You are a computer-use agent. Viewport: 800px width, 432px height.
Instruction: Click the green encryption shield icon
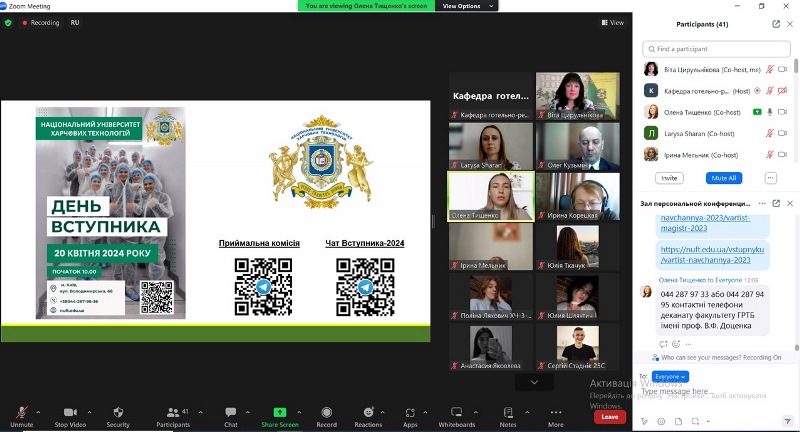coord(8,22)
